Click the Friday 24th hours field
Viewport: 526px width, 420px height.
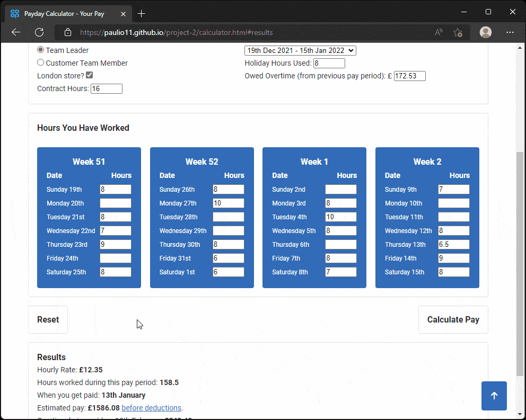[115, 258]
